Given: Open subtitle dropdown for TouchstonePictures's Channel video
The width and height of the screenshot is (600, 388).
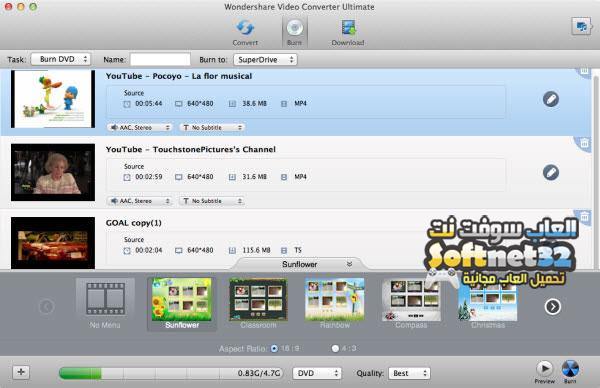Looking at the screenshot, I should [x=212, y=201].
